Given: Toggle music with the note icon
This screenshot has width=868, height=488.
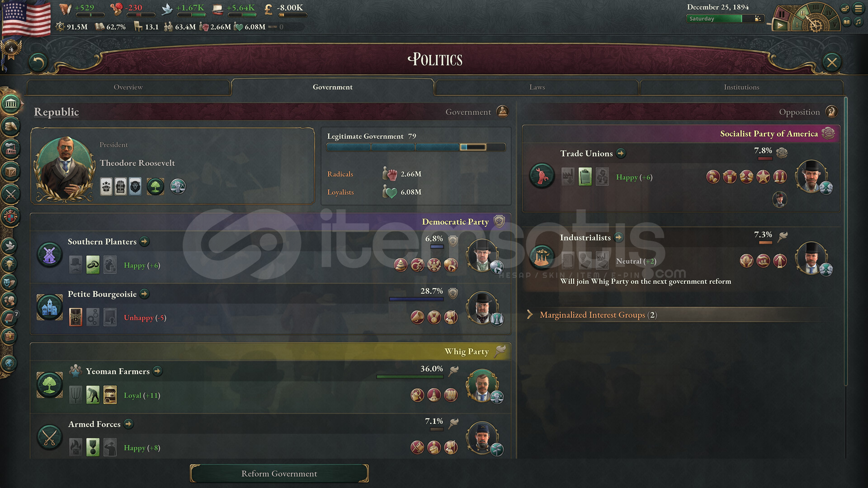Looking at the screenshot, I should (x=858, y=22).
